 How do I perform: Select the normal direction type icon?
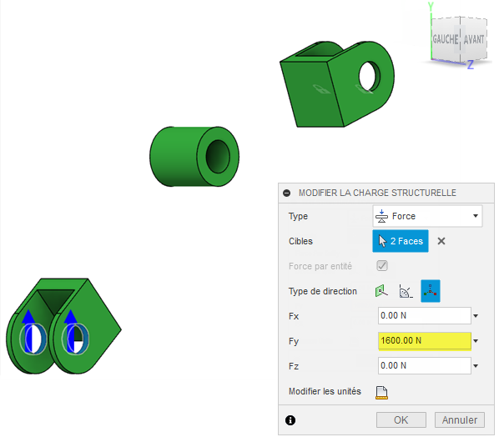[x=381, y=291]
